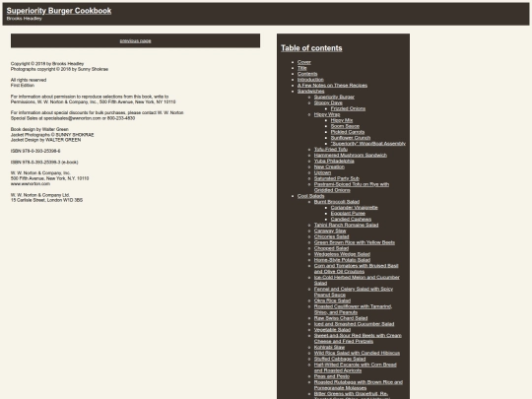
Task: Open the Chicories Salad recipe
Action: click(x=331, y=236)
